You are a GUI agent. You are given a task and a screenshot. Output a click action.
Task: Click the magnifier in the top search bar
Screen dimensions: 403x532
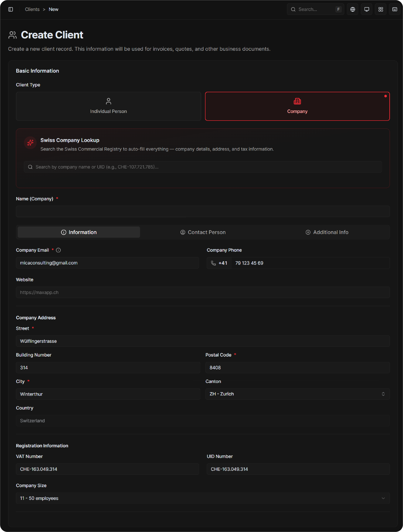point(293,9)
